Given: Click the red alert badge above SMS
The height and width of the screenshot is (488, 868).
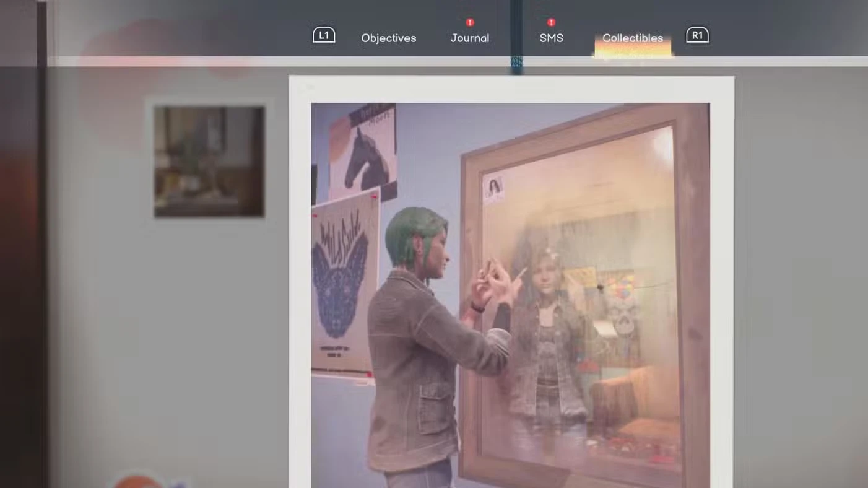Looking at the screenshot, I should coord(551,22).
